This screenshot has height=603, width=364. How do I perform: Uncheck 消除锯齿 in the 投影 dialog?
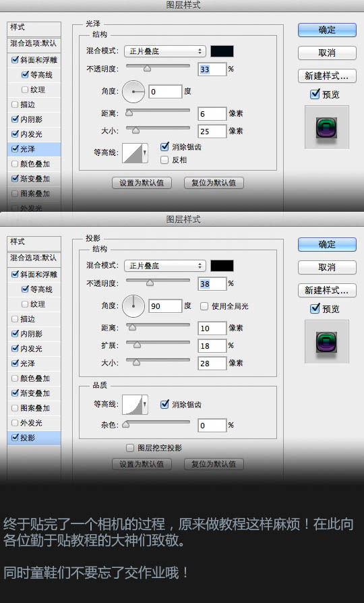(164, 404)
